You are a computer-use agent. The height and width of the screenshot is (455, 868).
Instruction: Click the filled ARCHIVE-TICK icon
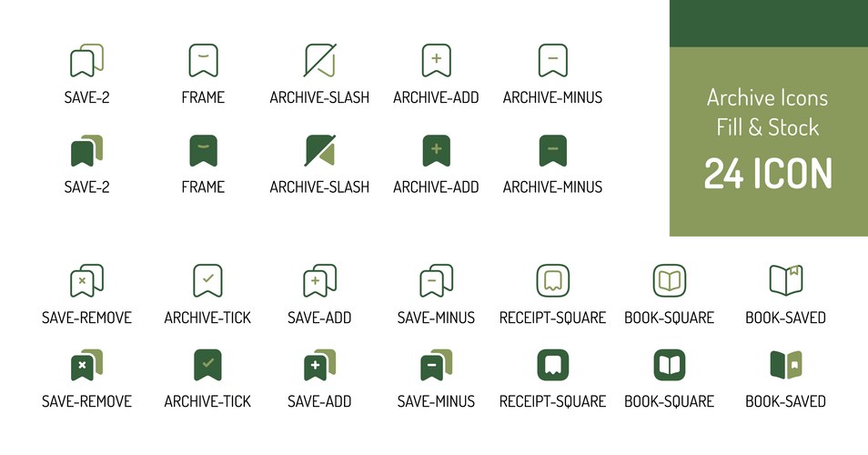(x=207, y=365)
